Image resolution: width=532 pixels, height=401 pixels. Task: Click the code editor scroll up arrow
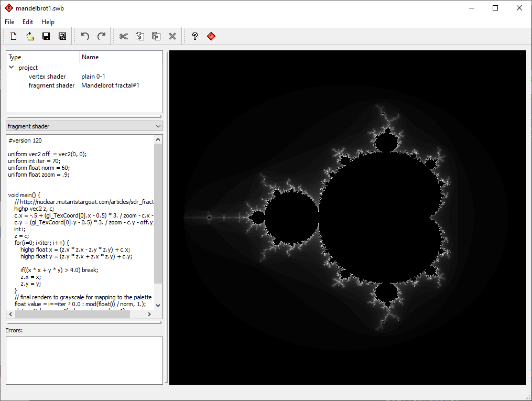158,139
